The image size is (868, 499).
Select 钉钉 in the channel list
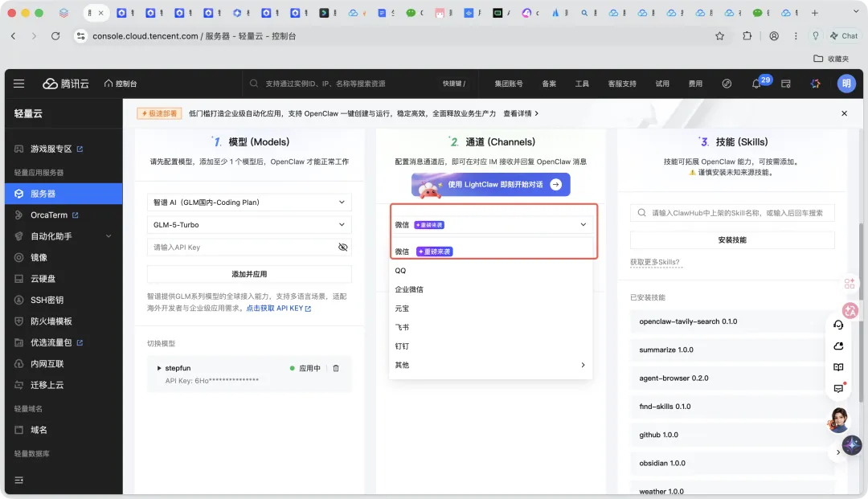[491, 346]
